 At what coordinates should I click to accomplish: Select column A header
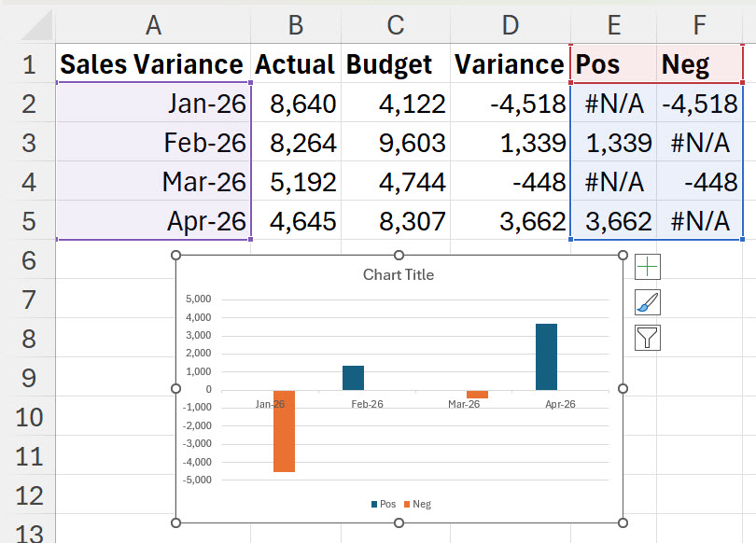153,24
